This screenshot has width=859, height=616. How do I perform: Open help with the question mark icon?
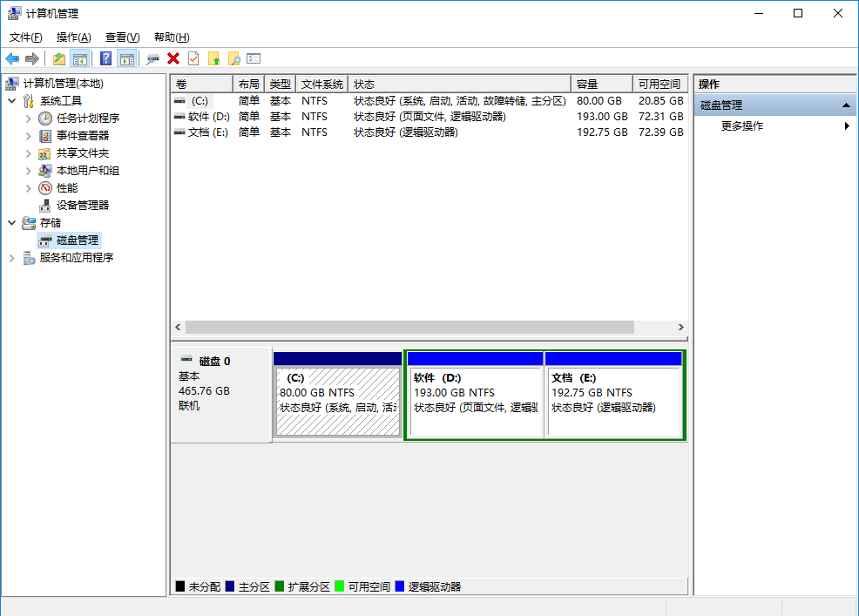click(x=105, y=58)
